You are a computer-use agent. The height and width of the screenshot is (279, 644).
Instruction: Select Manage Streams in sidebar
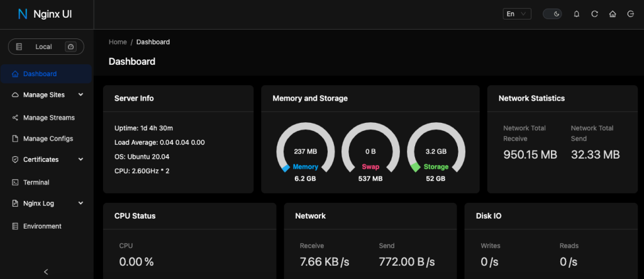pos(48,117)
